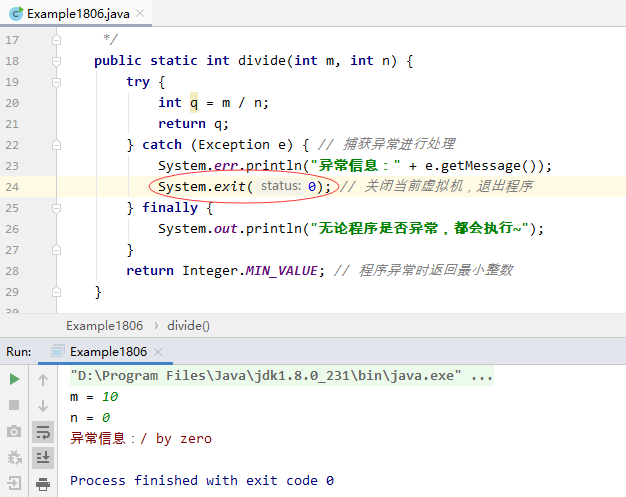Click the up arrow in the Run toolbar

click(43, 379)
